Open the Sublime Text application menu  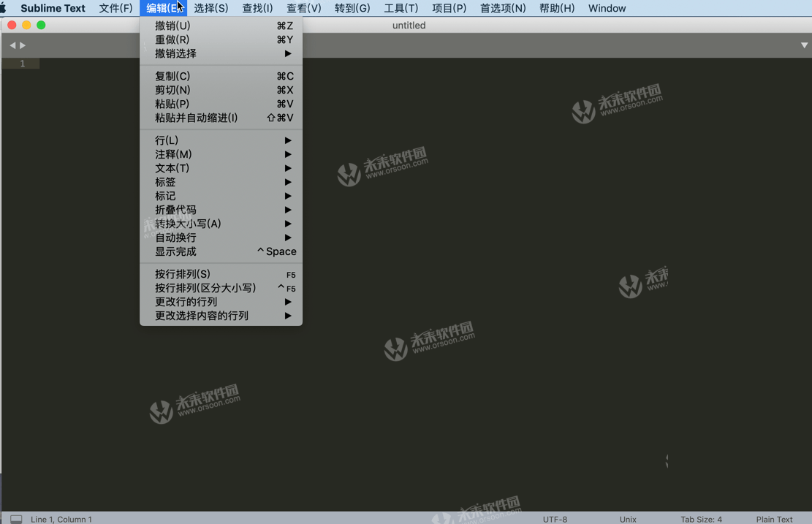coord(53,8)
